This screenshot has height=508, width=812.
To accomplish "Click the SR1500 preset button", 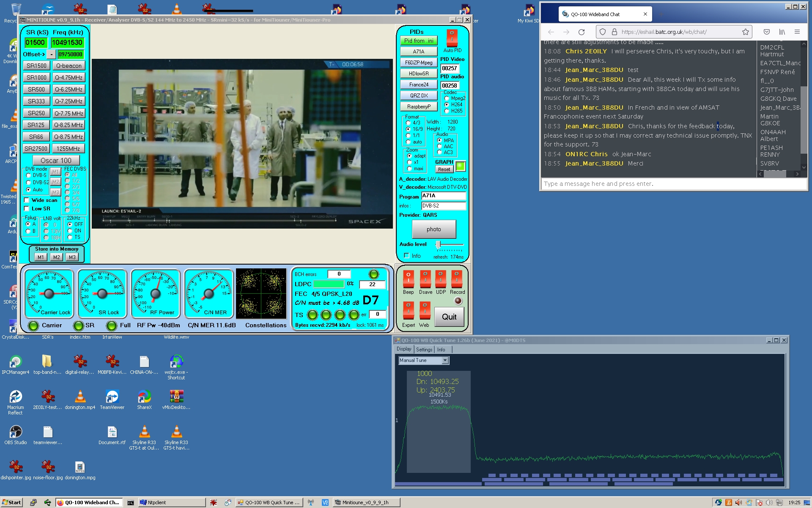I will [x=36, y=66].
